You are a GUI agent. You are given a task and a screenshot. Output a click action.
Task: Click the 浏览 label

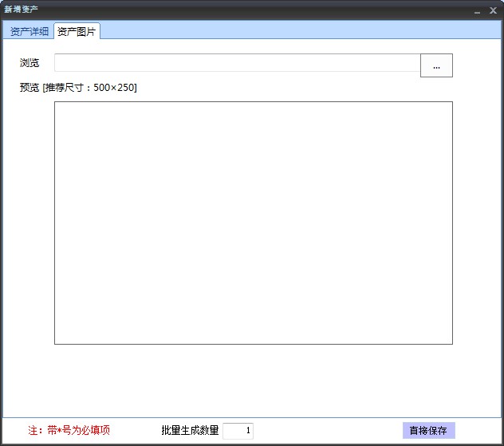pyautogui.click(x=30, y=63)
